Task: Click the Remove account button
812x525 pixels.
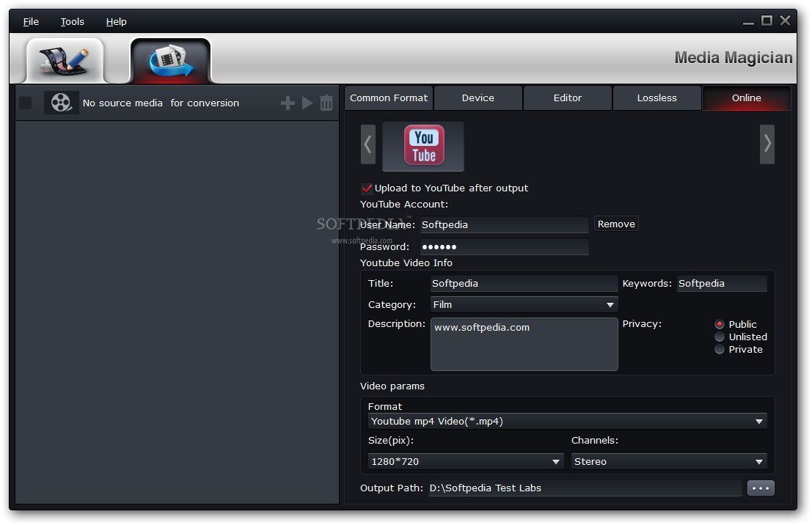Action: [x=616, y=224]
